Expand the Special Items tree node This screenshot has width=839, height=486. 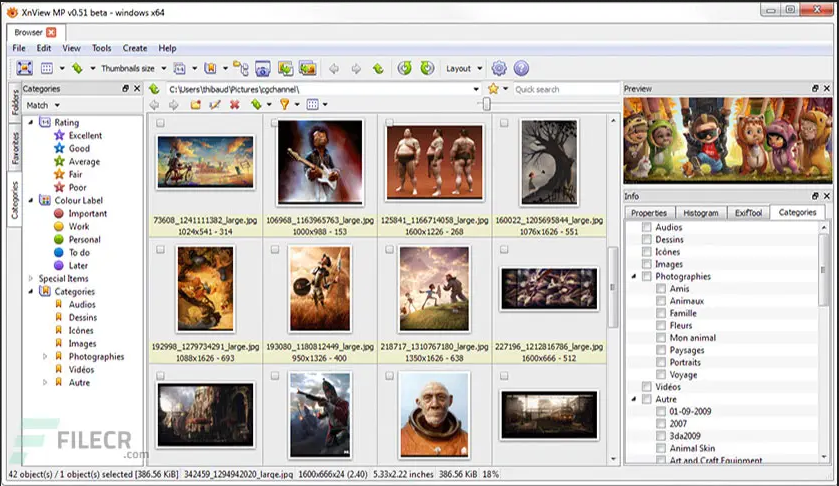pos(31,279)
